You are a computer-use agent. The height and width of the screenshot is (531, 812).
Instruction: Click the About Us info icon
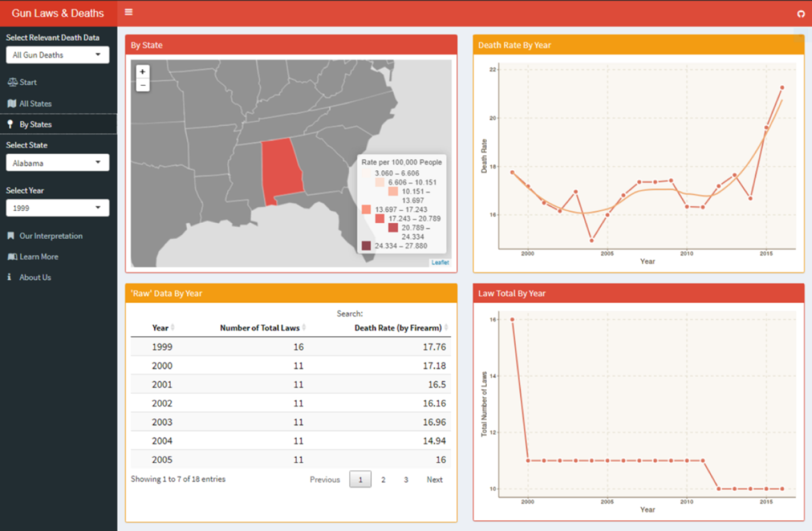(9, 277)
